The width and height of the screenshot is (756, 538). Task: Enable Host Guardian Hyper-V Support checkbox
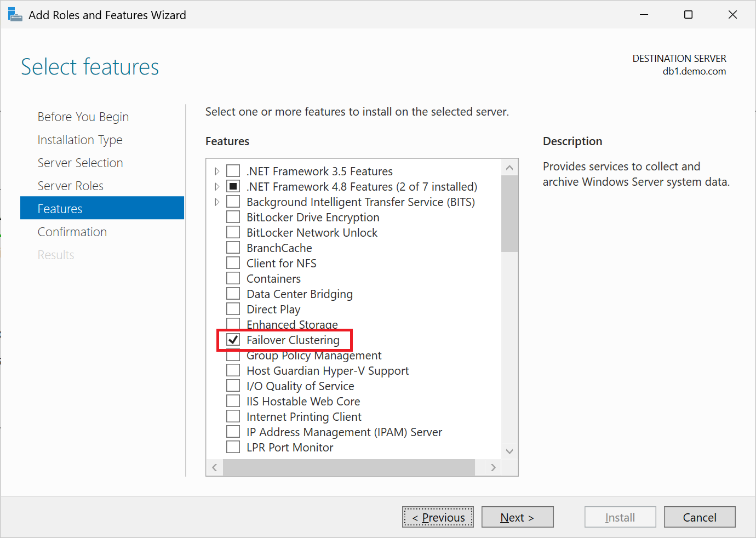(233, 370)
